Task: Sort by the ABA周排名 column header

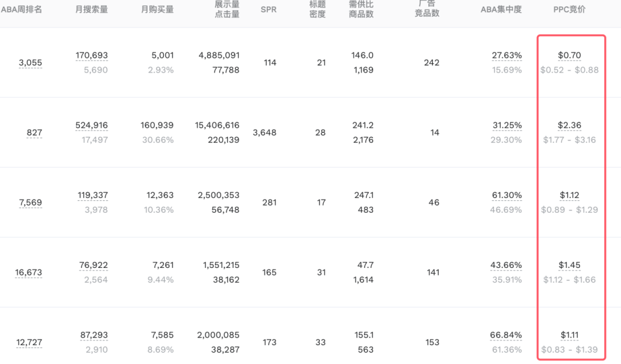Action: pyautogui.click(x=21, y=9)
